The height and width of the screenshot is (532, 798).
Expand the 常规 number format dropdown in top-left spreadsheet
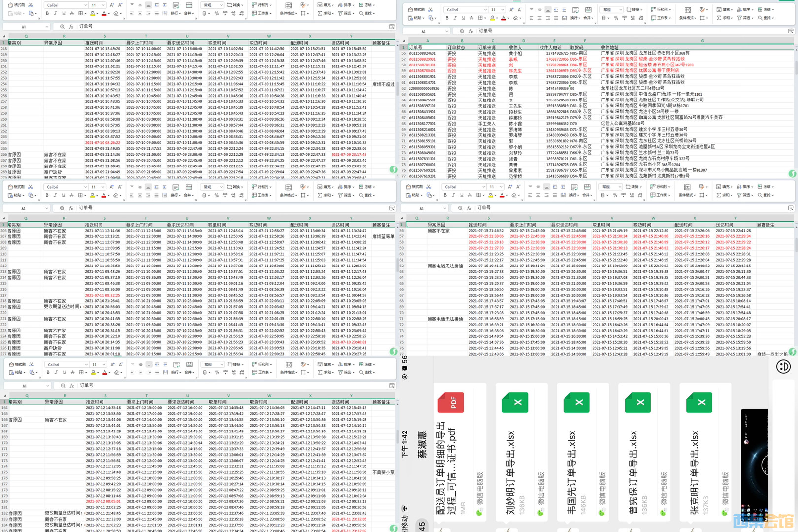[x=212, y=5]
